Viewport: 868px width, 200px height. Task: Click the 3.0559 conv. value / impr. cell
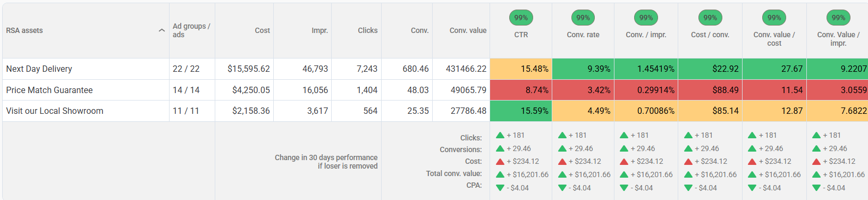pos(837,90)
